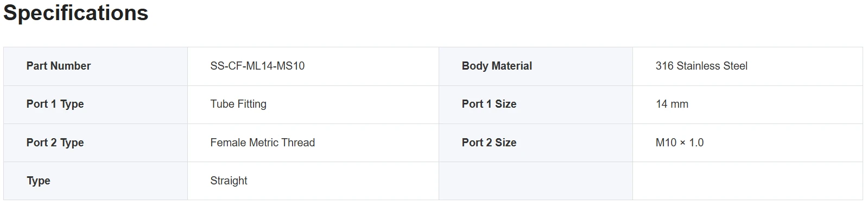This screenshot has height=204, width=868.
Task: Click the Female Metric Thread value
Action: click(262, 143)
